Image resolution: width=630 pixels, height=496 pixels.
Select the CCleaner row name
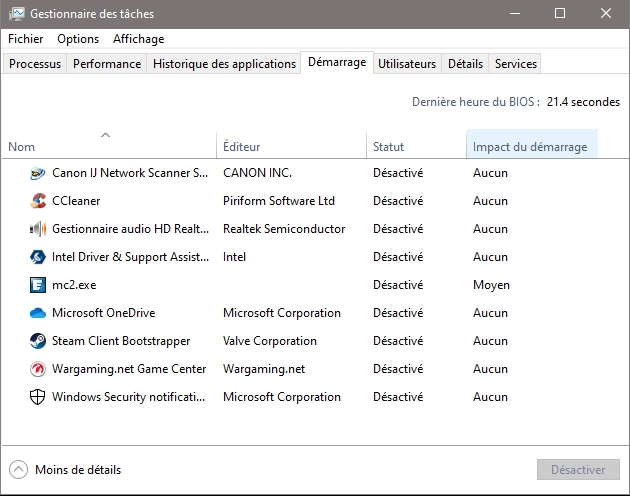pos(76,201)
